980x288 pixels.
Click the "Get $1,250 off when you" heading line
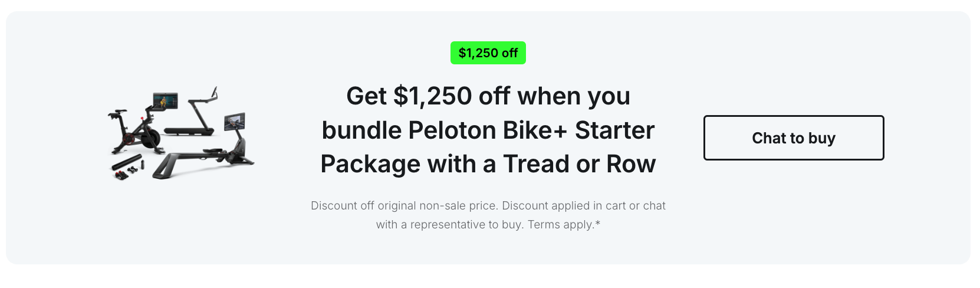point(488,96)
